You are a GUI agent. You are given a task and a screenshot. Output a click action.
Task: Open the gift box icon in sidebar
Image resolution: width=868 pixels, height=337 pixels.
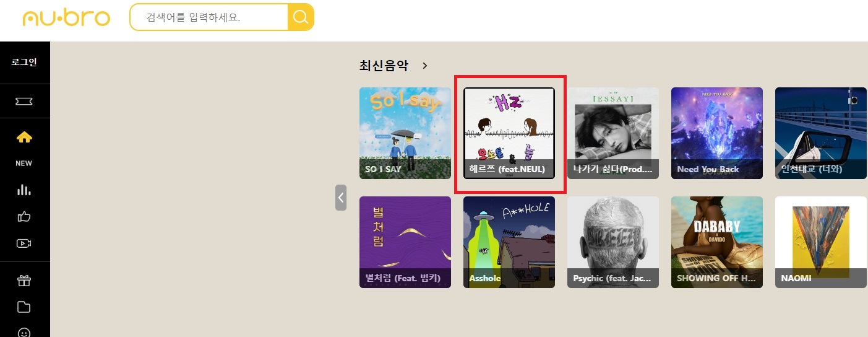[24, 280]
